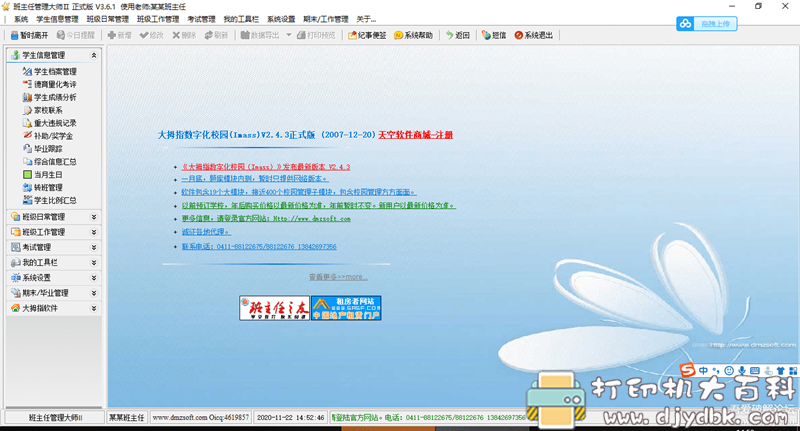Screen dimensions: 800x431
Task: Toggle the 中 Chinese input mode icon
Action: pos(704,371)
